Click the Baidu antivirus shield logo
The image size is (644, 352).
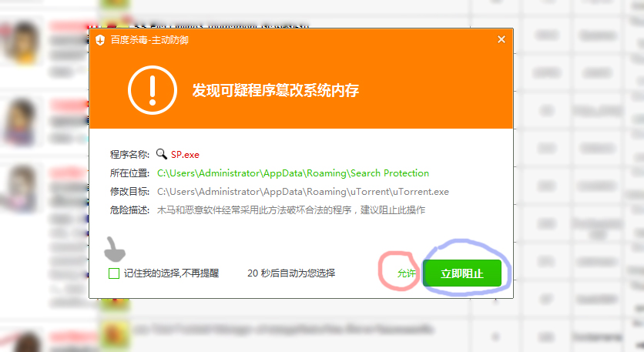coord(100,40)
